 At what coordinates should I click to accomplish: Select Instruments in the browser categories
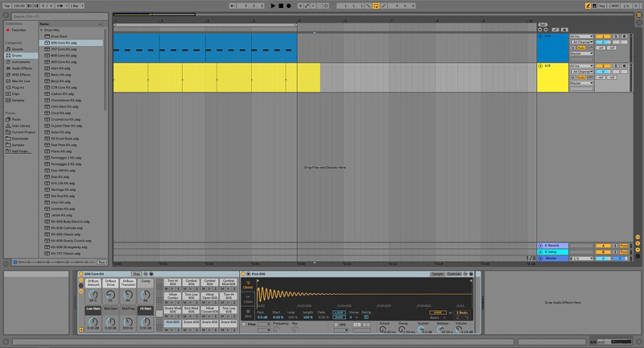[x=20, y=61]
